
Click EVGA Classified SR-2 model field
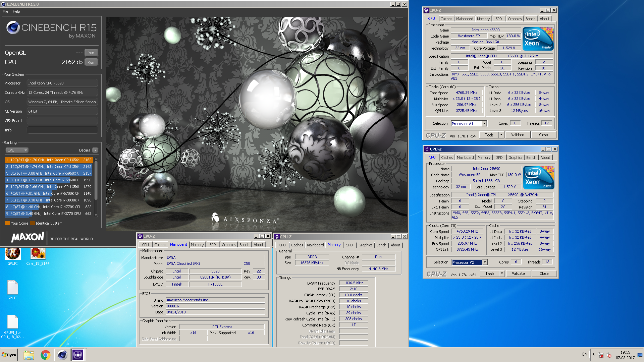click(x=197, y=263)
